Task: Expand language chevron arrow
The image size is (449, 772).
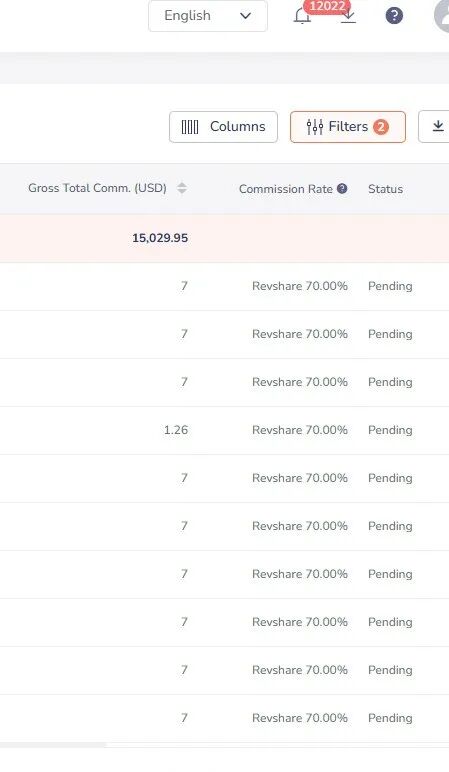Action: click(x=245, y=16)
